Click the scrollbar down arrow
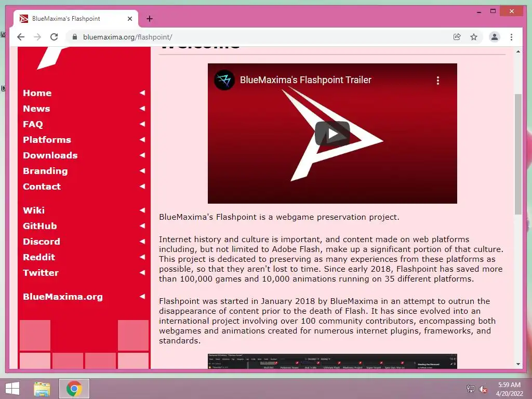Viewport: 532px width, 399px height. coord(518,364)
